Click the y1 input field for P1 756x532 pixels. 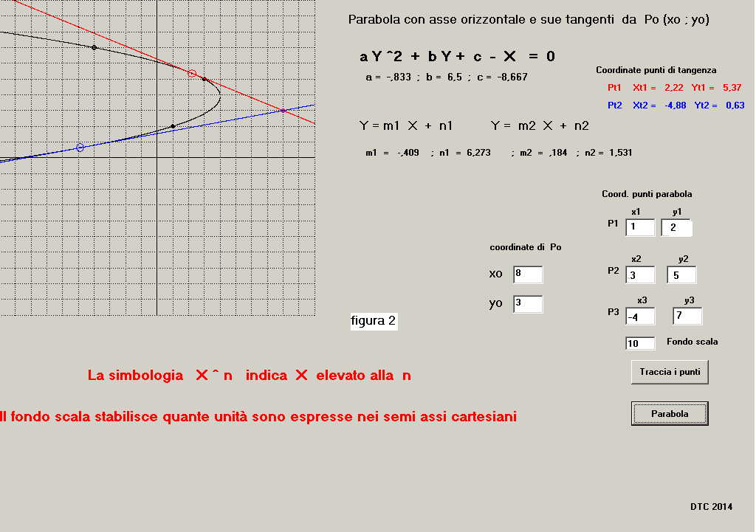click(x=676, y=228)
